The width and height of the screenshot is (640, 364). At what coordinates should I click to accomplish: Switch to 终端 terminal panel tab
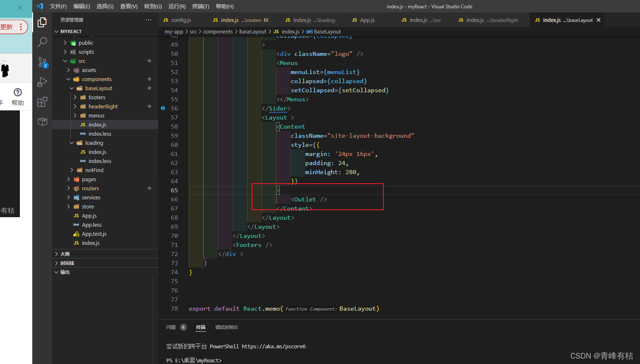[201, 327]
